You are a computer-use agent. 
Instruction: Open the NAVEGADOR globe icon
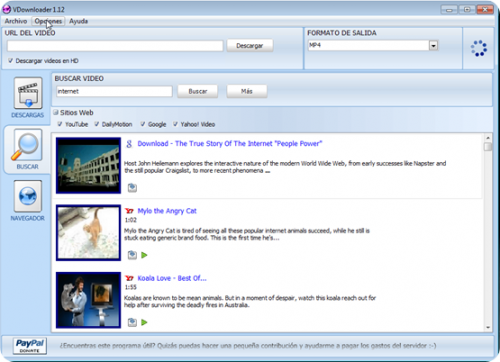pyautogui.click(x=28, y=196)
